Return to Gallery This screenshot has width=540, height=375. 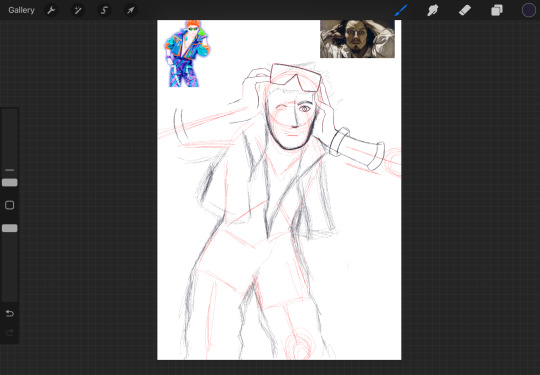[21, 10]
